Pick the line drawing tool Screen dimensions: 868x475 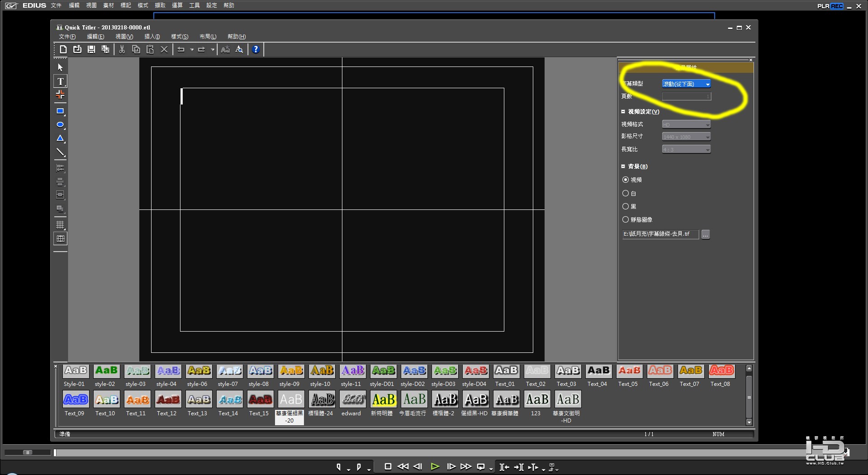[x=60, y=152]
